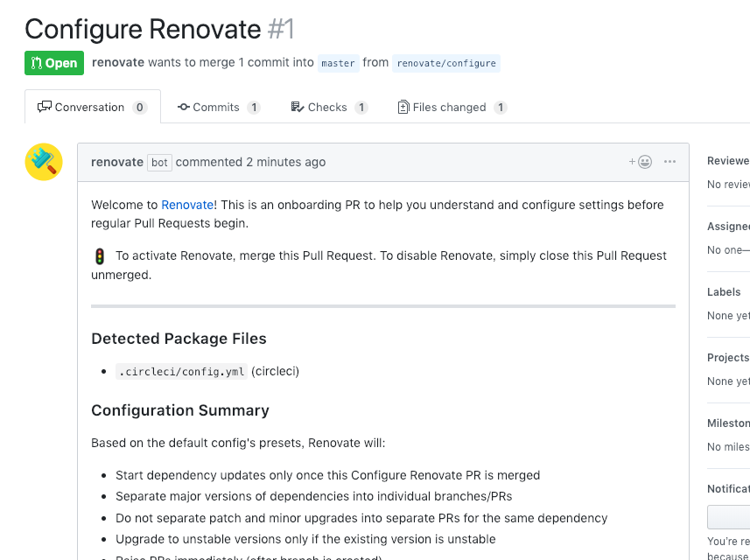Click the Conversation count badge 0
This screenshot has height=560, width=750.
[140, 107]
